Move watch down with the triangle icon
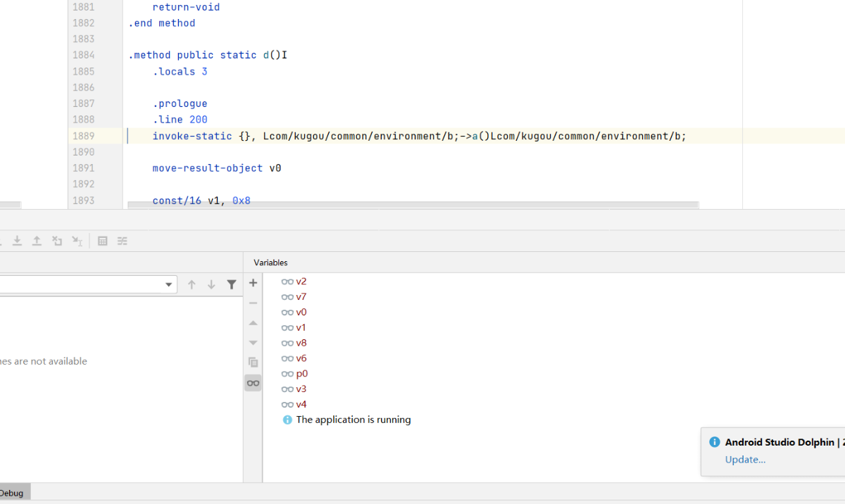Viewport: 845px width, 504px height. [x=254, y=343]
